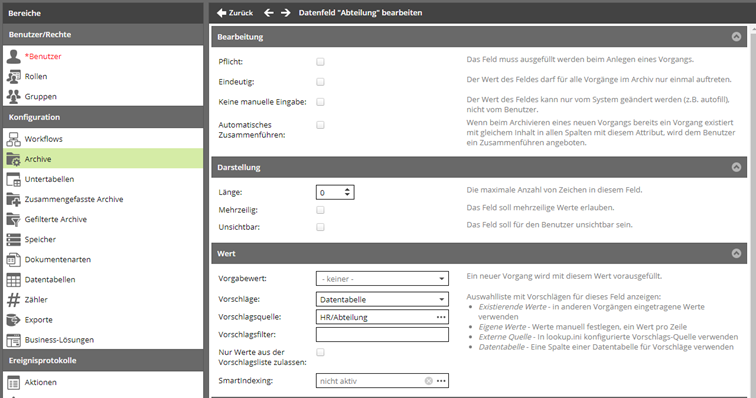
Task: Toggle the Eindeutig checkbox
Action: [x=320, y=82]
